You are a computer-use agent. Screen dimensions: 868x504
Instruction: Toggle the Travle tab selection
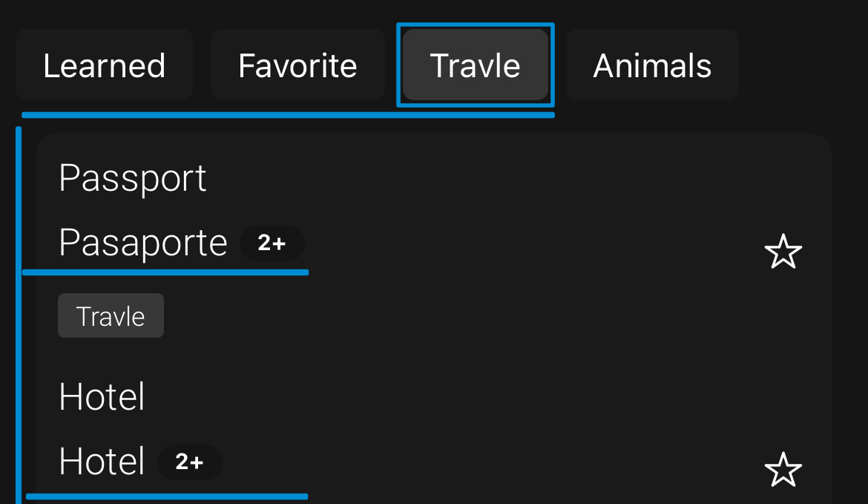pos(475,65)
